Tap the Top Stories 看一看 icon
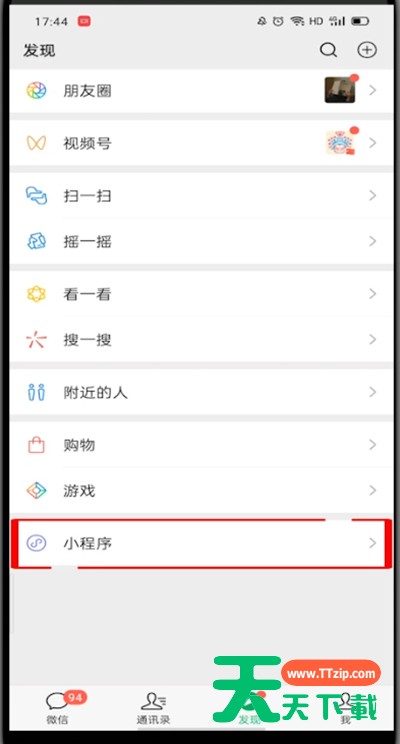This screenshot has width=400, height=744. coord(36,294)
